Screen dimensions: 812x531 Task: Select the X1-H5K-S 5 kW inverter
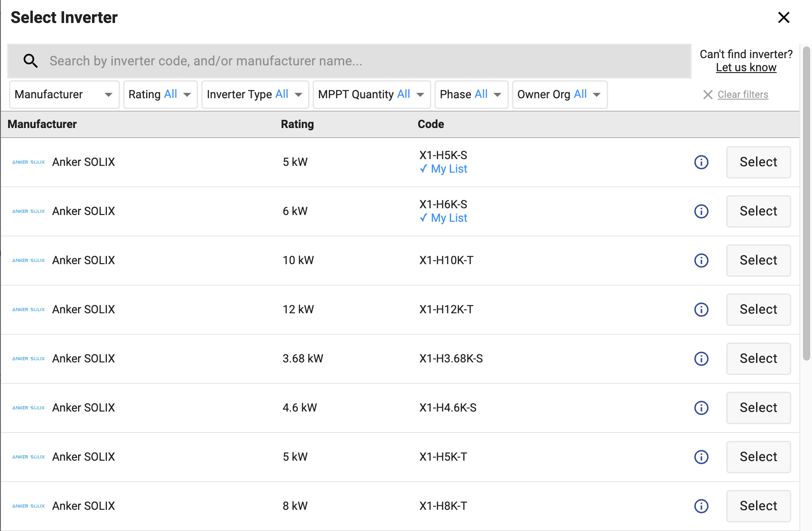click(x=758, y=162)
